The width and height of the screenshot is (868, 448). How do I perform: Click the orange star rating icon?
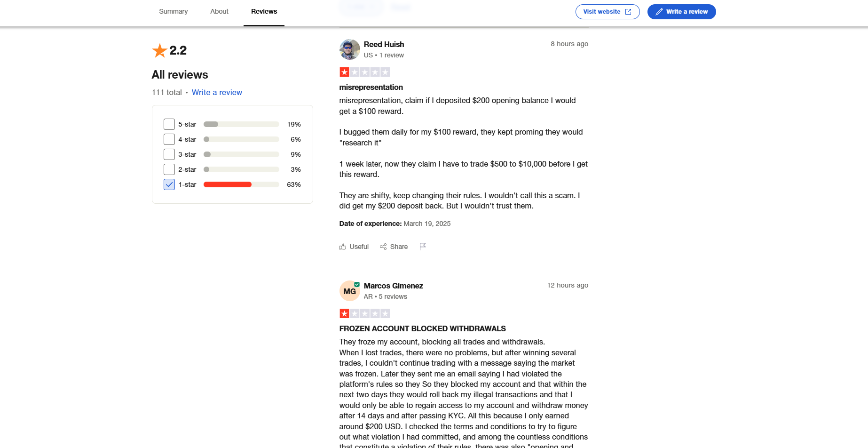[x=160, y=50]
